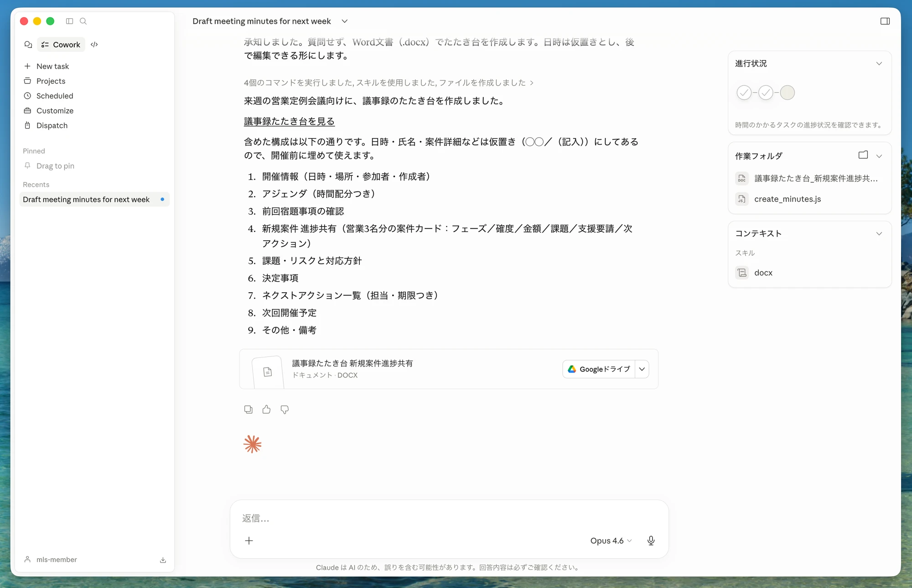
Task: Collapse the 作業フォルダ panel
Action: (879, 156)
